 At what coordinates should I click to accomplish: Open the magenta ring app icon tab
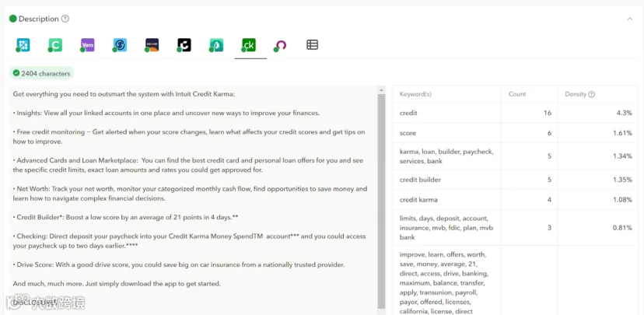click(281, 45)
